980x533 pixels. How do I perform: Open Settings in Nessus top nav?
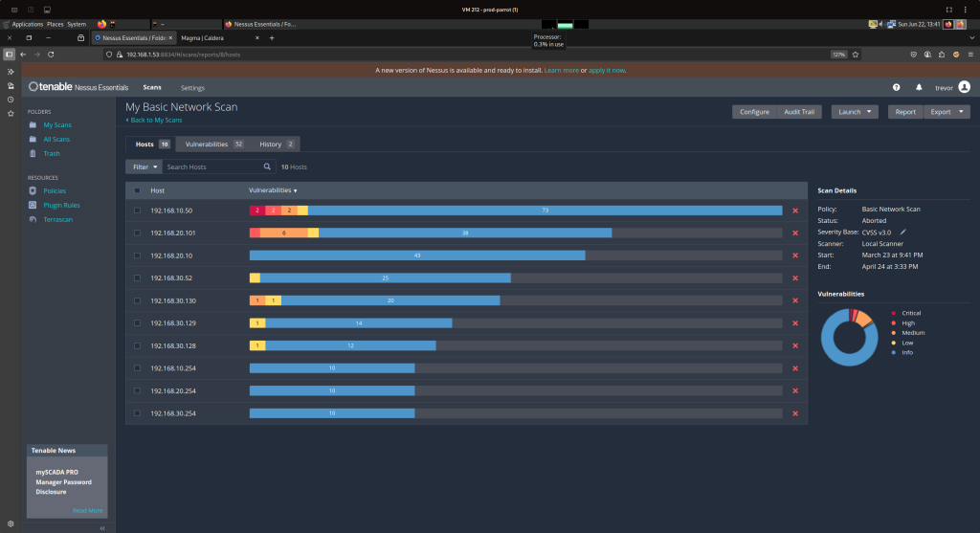pos(192,88)
